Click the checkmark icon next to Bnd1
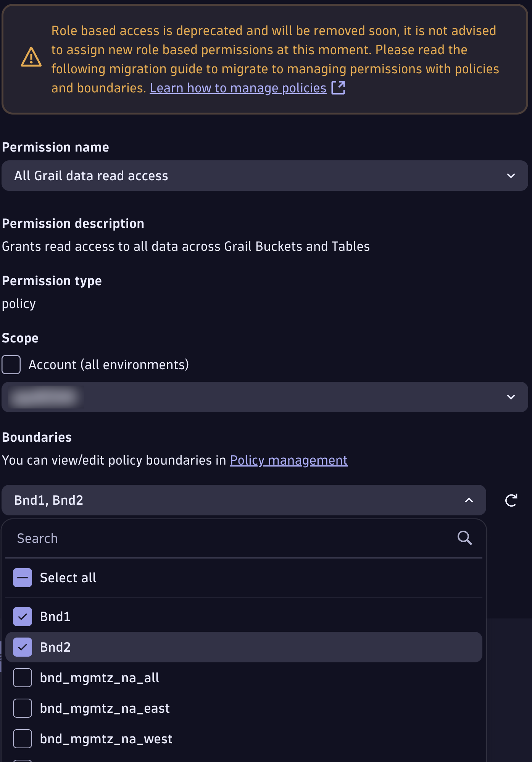 [23, 617]
